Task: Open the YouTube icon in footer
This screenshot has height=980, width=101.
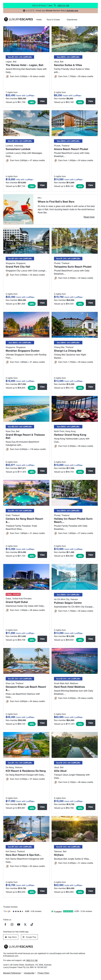Action: coord(19,924)
